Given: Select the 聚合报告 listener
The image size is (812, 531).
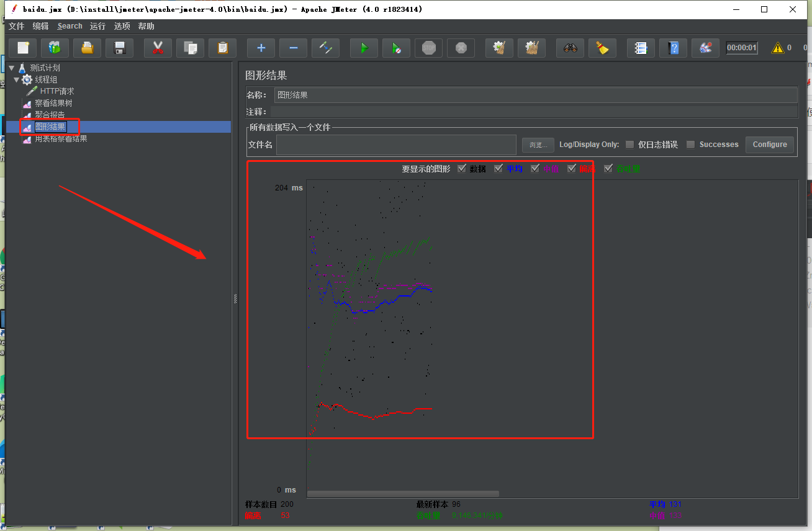Looking at the screenshot, I should pos(50,115).
